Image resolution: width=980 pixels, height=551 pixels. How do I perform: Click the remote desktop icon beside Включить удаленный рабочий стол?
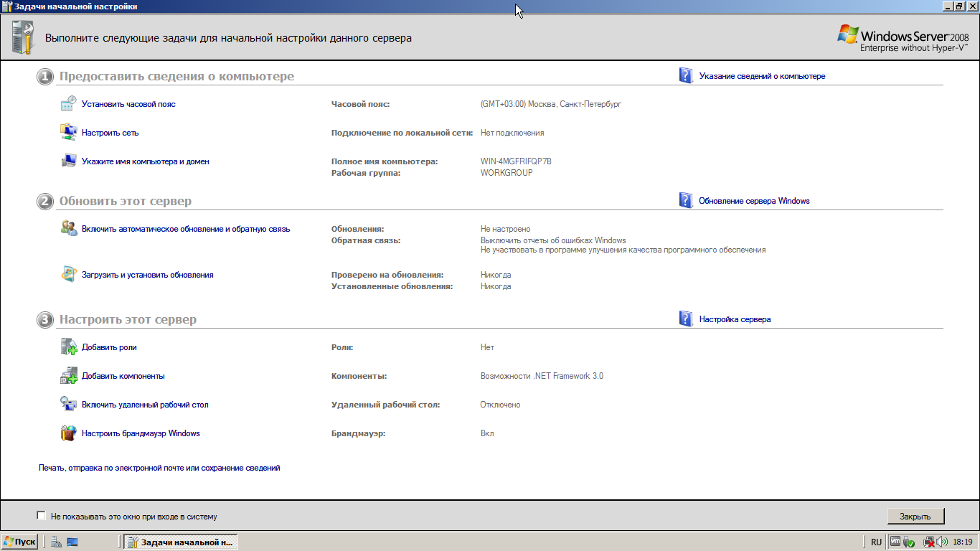point(68,405)
